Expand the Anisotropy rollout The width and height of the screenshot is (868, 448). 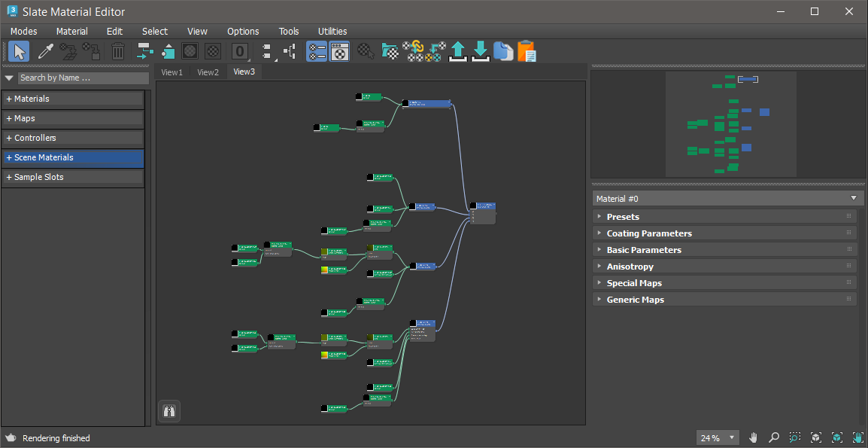630,267
